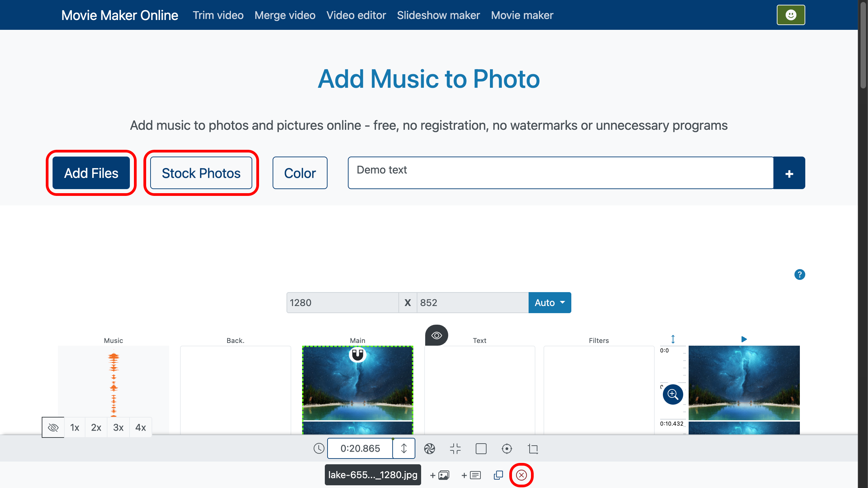The image size is (868, 488).
Task: Open Trim video in top navigation
Action: tap(218, 15)
